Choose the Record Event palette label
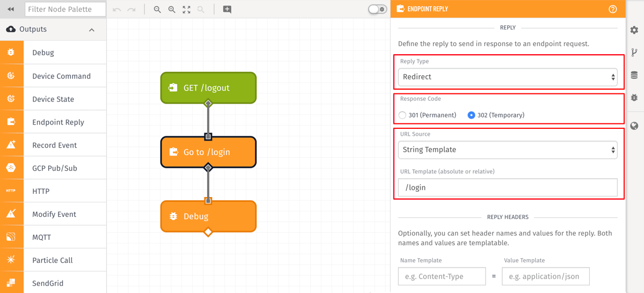 pyautogui.click(x=54, y=145)
